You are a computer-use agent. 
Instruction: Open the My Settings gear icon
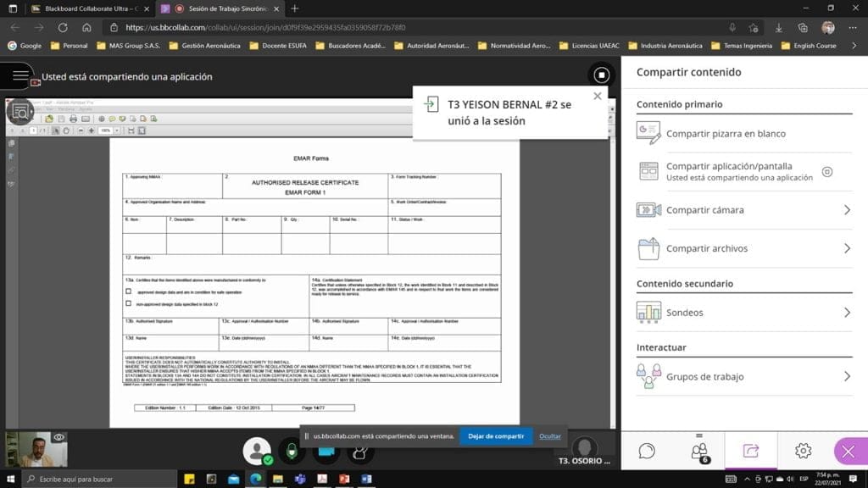point(803,451)
